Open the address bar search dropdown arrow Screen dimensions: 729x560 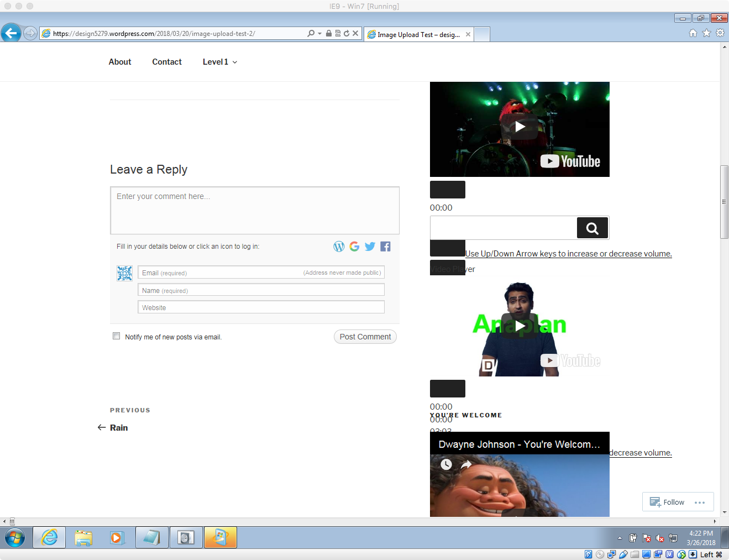pyautogui.click(x=319, y=34)
